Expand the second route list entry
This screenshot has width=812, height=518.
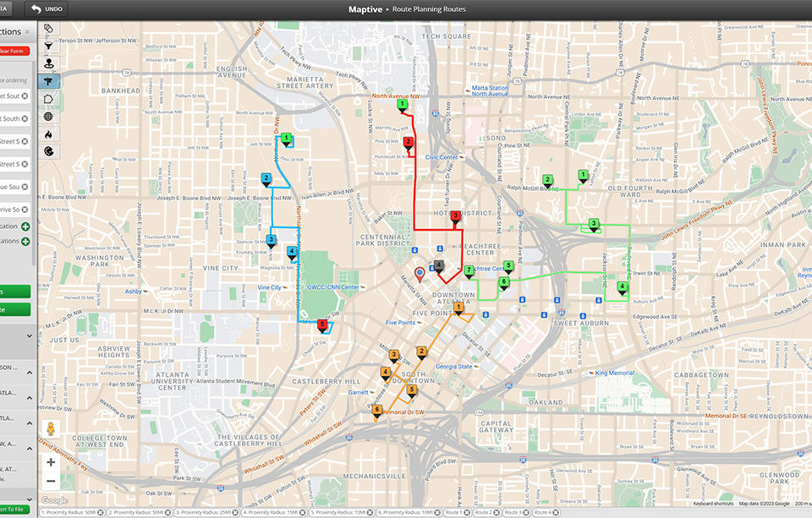[x=30, y=397]
